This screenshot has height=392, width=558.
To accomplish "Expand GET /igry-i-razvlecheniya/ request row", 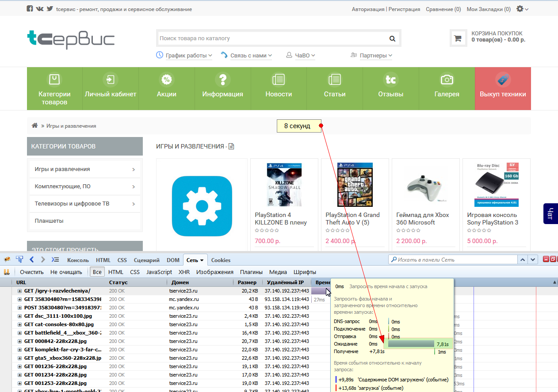I will point(20,291).
